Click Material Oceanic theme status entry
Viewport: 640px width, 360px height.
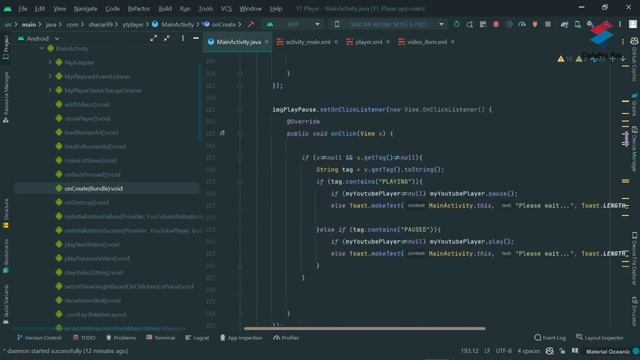608,351
